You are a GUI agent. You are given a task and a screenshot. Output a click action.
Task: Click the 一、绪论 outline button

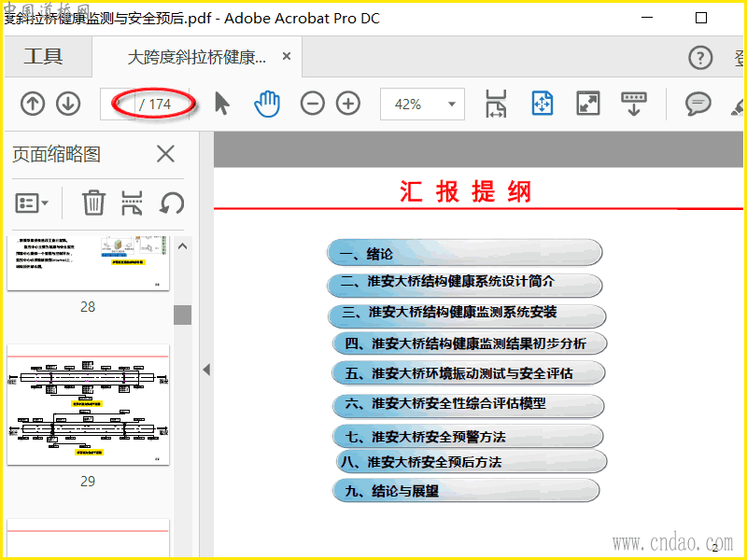464,253
